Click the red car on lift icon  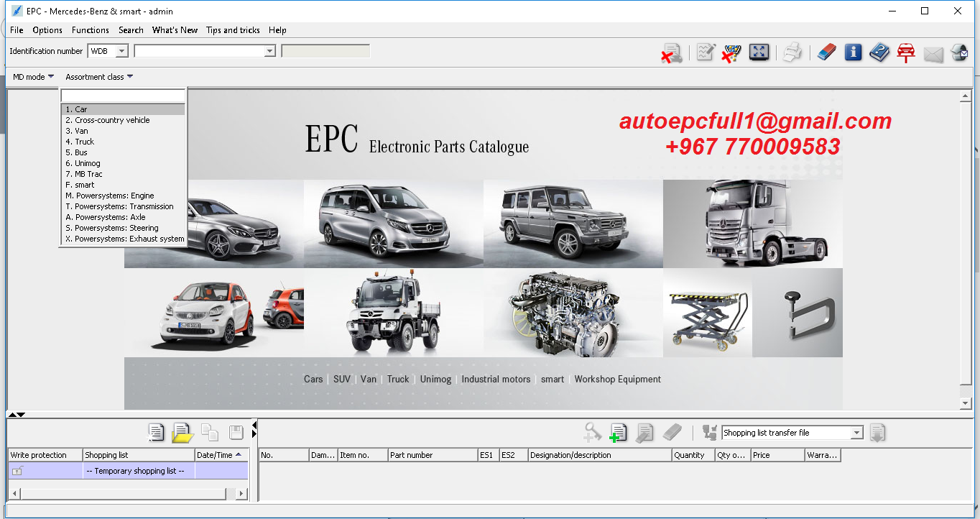[906, 52]
